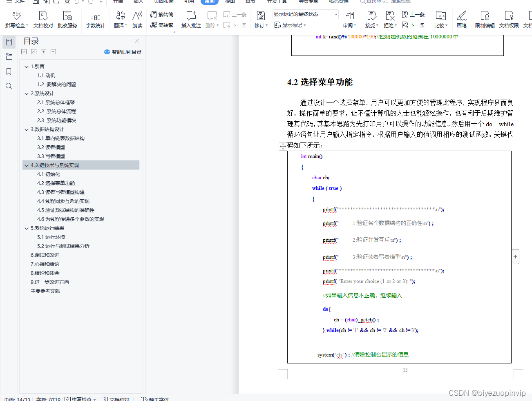Collapse the 2.系统设计 outline chevron

(x=27, y=94)
